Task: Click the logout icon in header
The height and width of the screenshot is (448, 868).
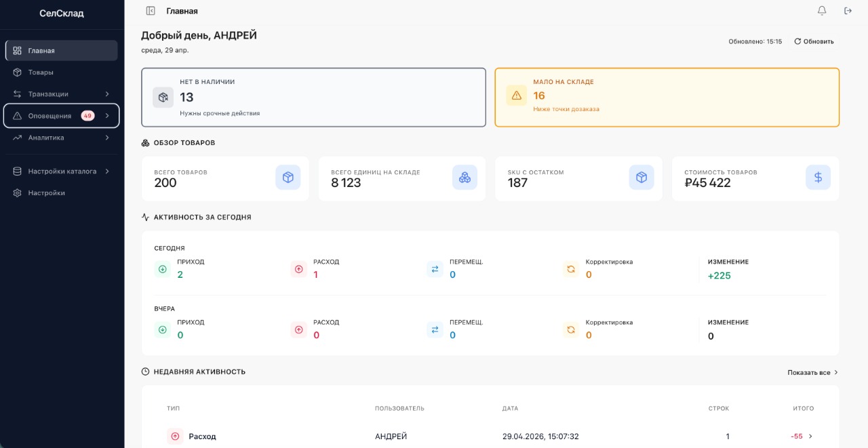Action: coord(848,11)
